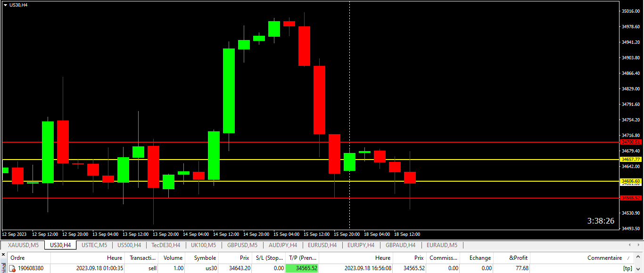Click the open time 2023.09.18 01:00:35
The image size is (644, 273).
[99, 268]
